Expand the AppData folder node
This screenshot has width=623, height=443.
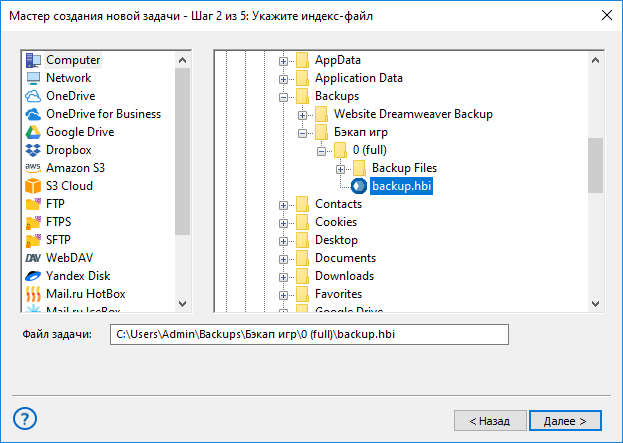tap(284, 60)
